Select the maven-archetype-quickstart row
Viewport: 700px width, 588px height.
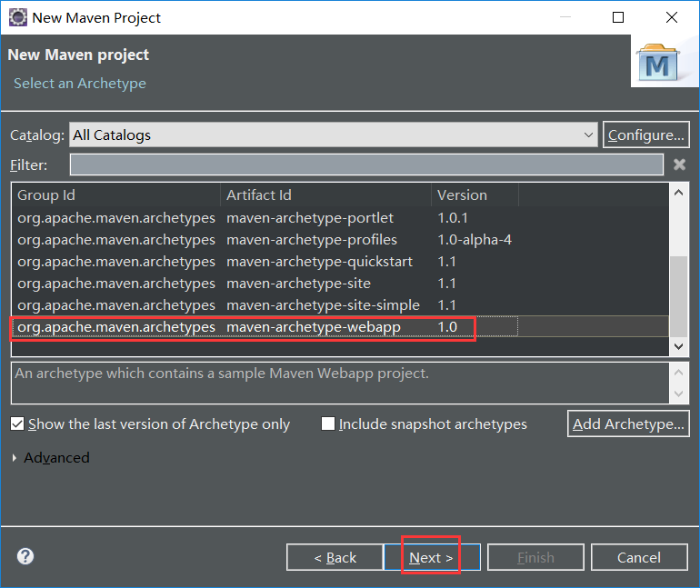(x=340, y=262)
